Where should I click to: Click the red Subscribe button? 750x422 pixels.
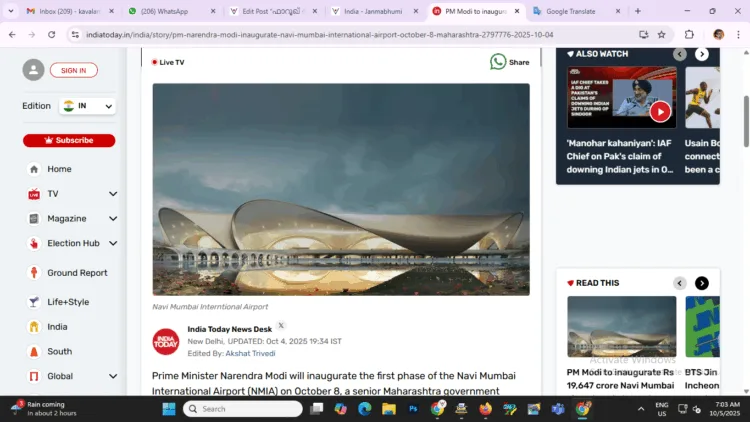[x=69, y=140]
